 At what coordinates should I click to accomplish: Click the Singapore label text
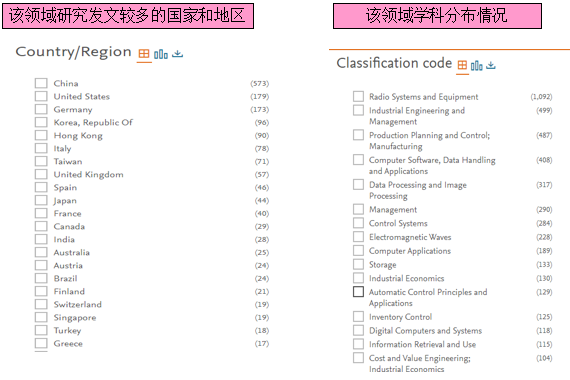click(x=75, y=317)
